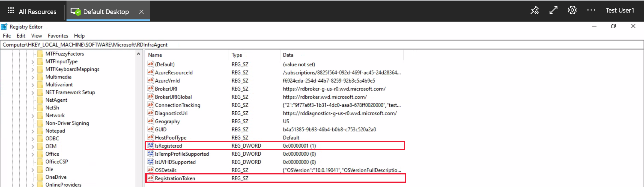Expand the Notepad key
The image size is (644, 187).
33,131
